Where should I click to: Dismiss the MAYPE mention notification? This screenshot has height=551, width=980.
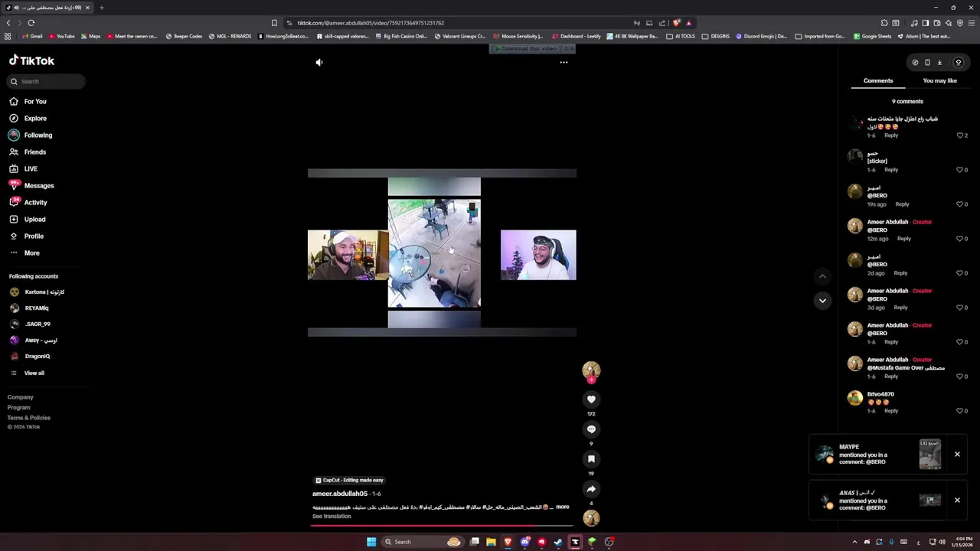[x=957, y=455]
